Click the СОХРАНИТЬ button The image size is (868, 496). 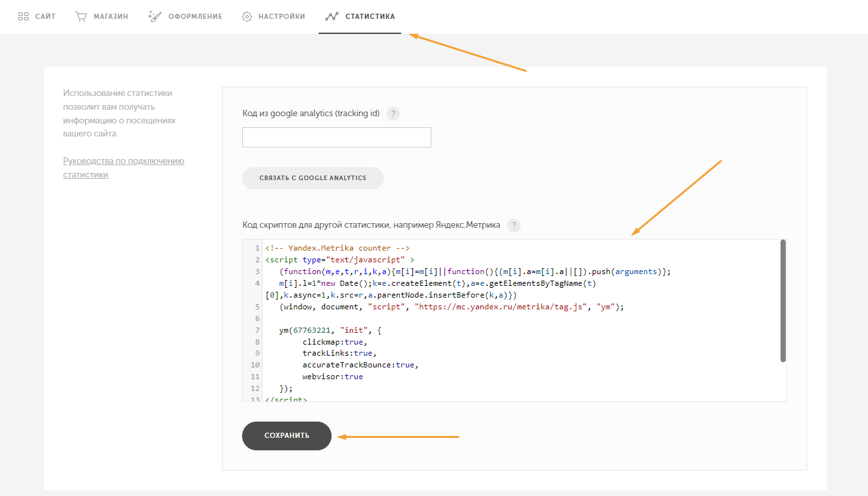click(x=287, y=435)
